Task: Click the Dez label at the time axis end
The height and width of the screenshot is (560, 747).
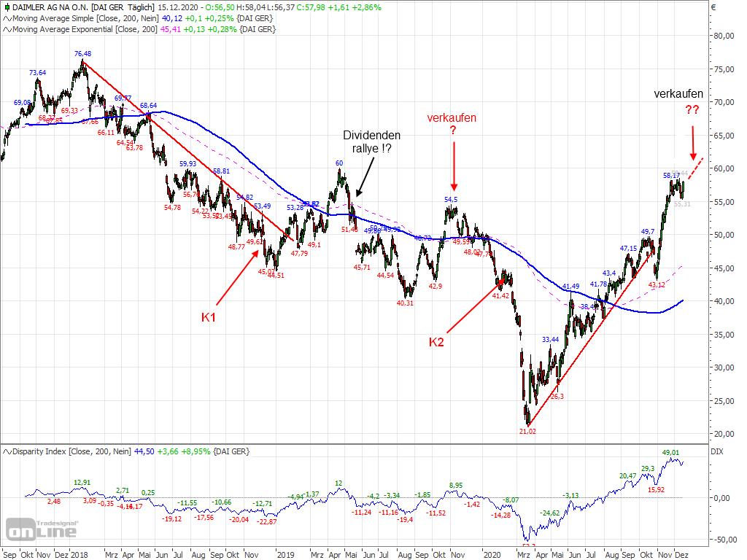Action: [681, 555]
